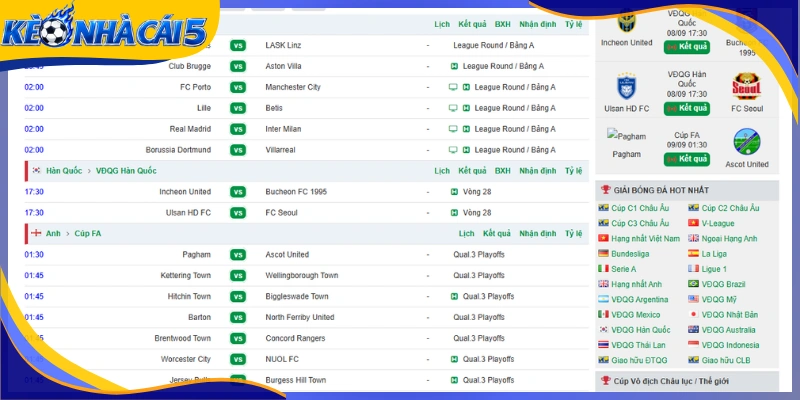Click Kết quả button for Pagham match card

pos(687,159)
